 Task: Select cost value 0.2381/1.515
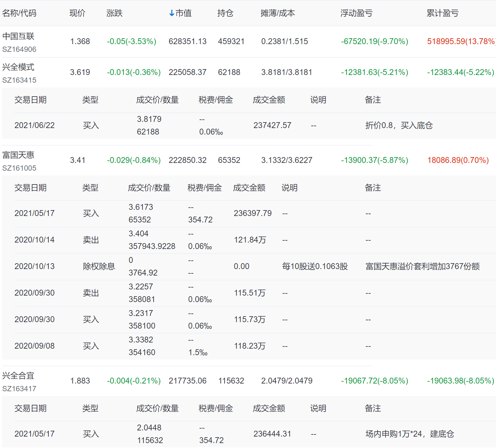click(x=285, y=41)
